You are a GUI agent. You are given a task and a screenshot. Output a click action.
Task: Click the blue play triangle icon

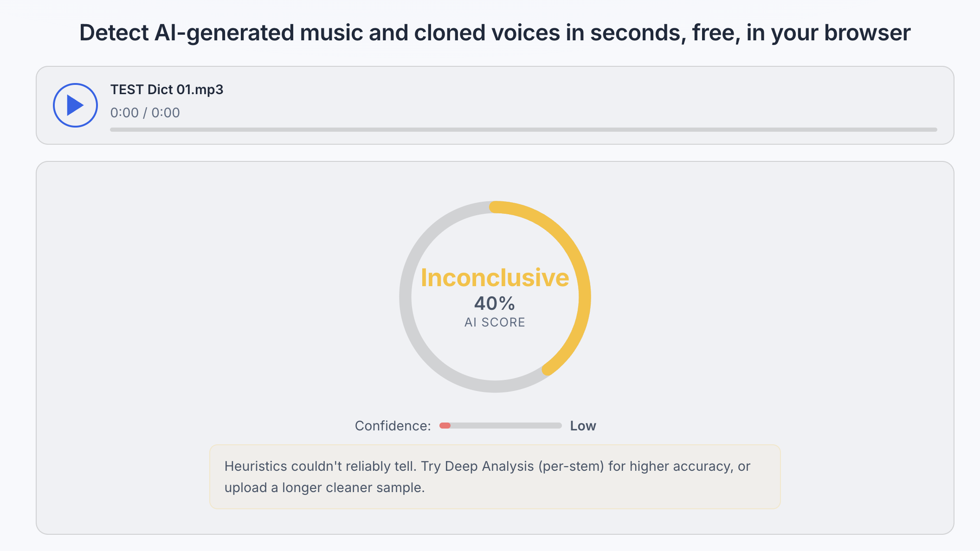coord(75,105)
